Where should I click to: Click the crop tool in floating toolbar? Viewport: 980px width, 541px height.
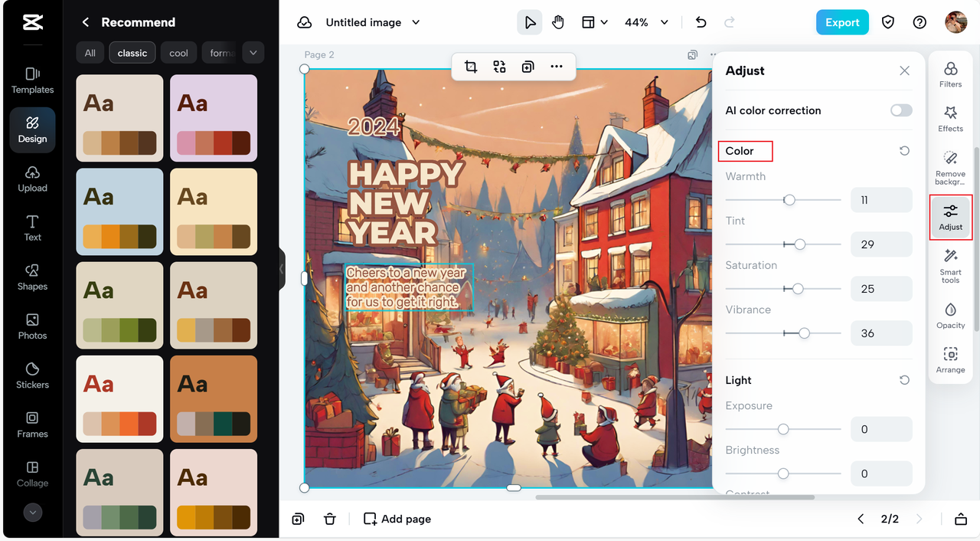coord(471,67)
